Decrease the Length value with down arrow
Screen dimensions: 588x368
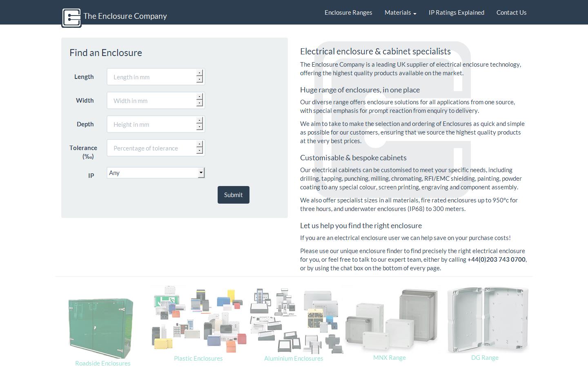coord(199,80)
